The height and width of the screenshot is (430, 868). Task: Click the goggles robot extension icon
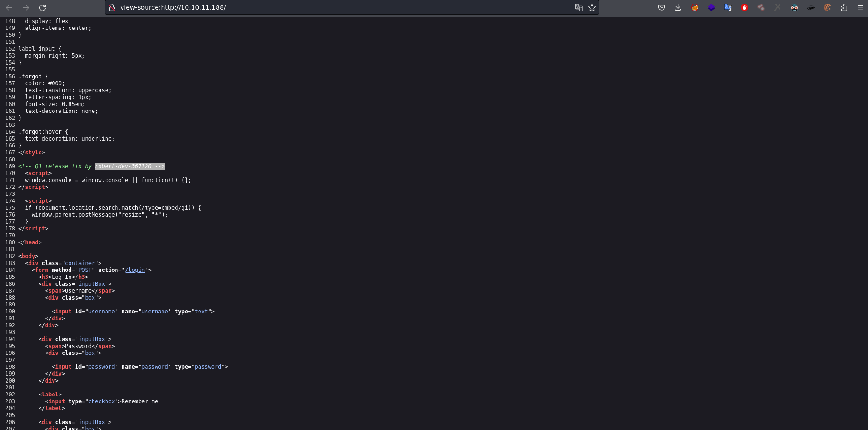[x=794, y=7]
